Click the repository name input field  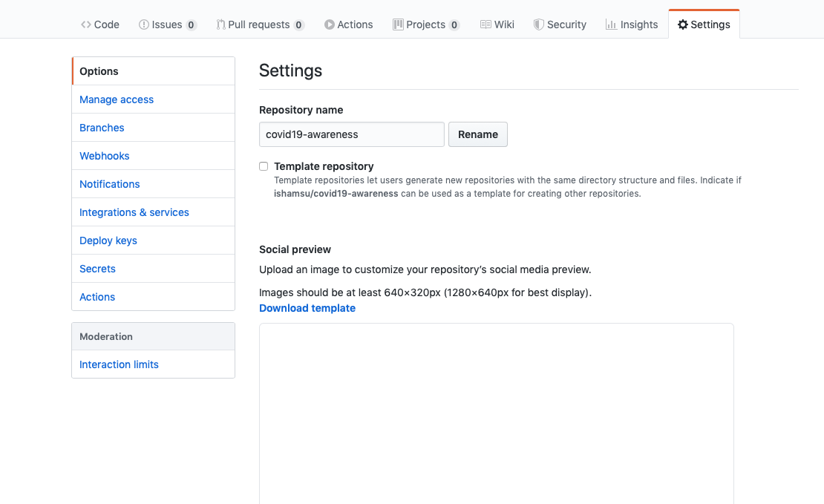[x=351, y=134]
